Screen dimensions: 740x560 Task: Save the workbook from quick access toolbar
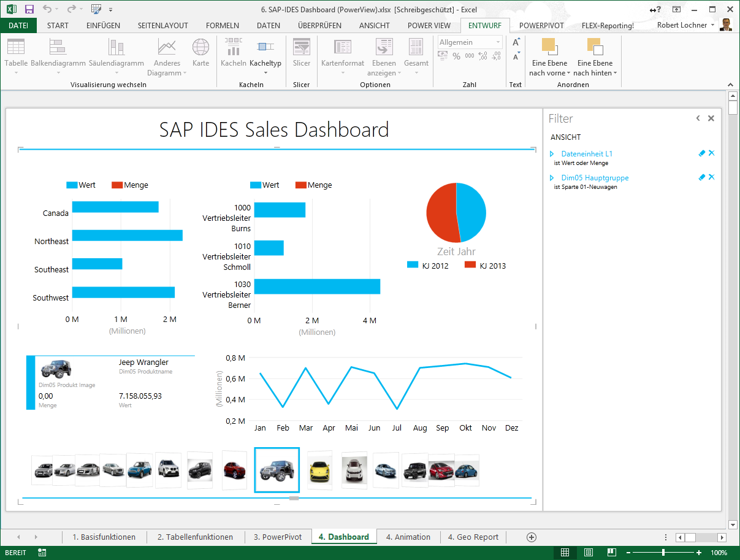click(29, 9)
